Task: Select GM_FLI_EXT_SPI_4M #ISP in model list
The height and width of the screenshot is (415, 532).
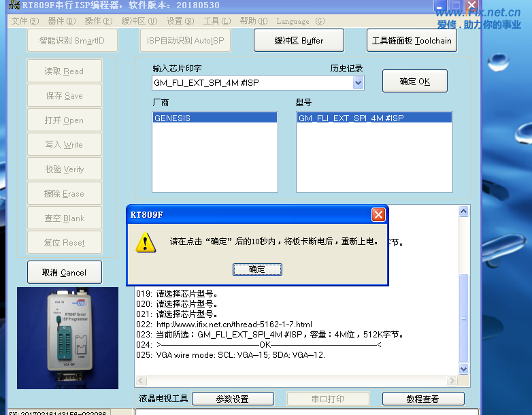Action: click(374, 118)
